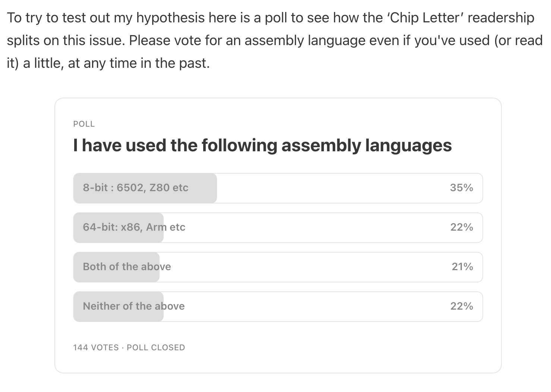Viewport: 551px width, 392px height.
Task: Pick the "Both of the above" answer
Action: (278, 267)
